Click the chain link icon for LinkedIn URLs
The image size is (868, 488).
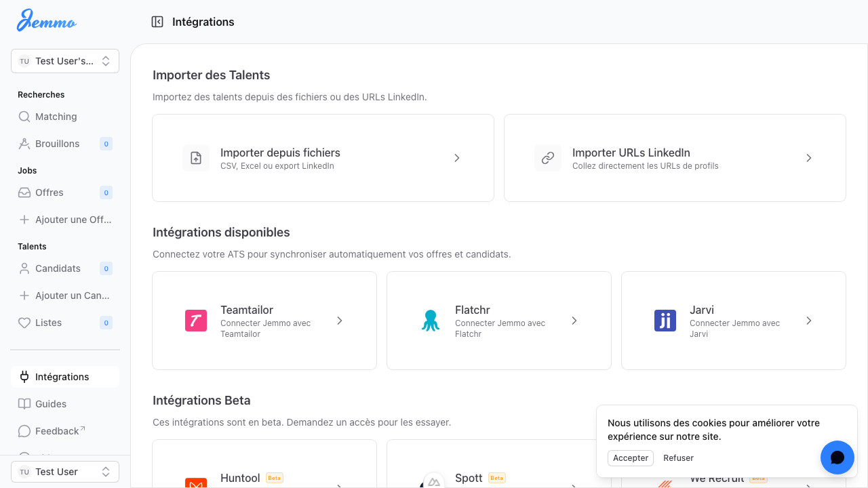tap(548, 158)
